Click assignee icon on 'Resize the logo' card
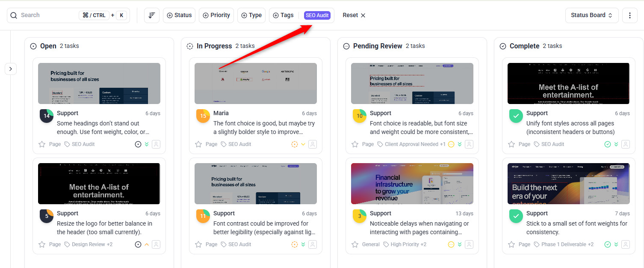644x268 pixels. (x=156, y=244)
